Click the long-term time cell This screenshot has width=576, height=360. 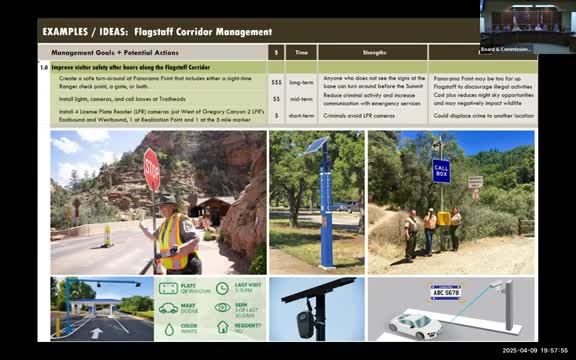click(301, 83)
